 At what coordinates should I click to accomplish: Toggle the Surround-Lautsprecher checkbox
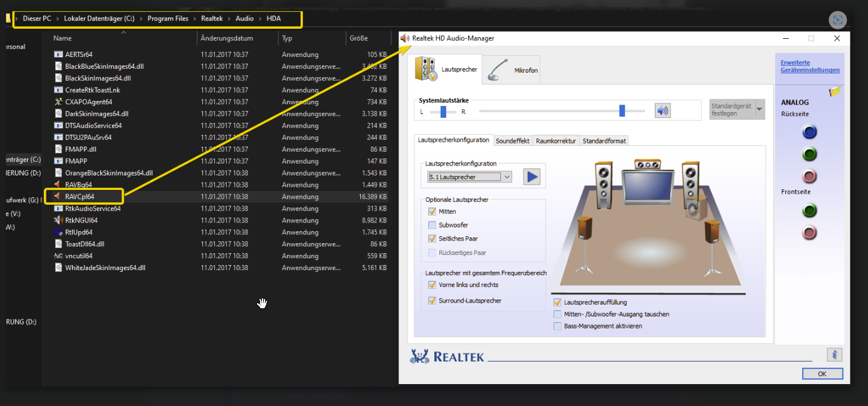[x=432, y=301]
